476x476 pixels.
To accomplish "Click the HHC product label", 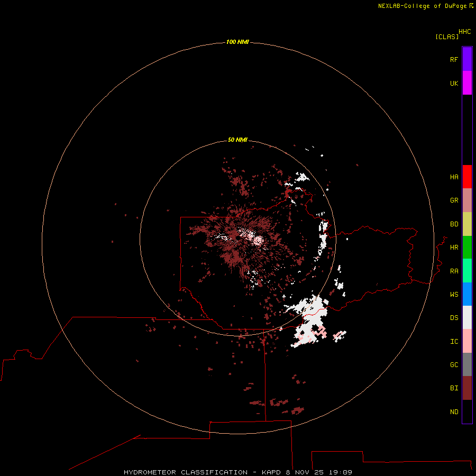I will tap(464, 32).
